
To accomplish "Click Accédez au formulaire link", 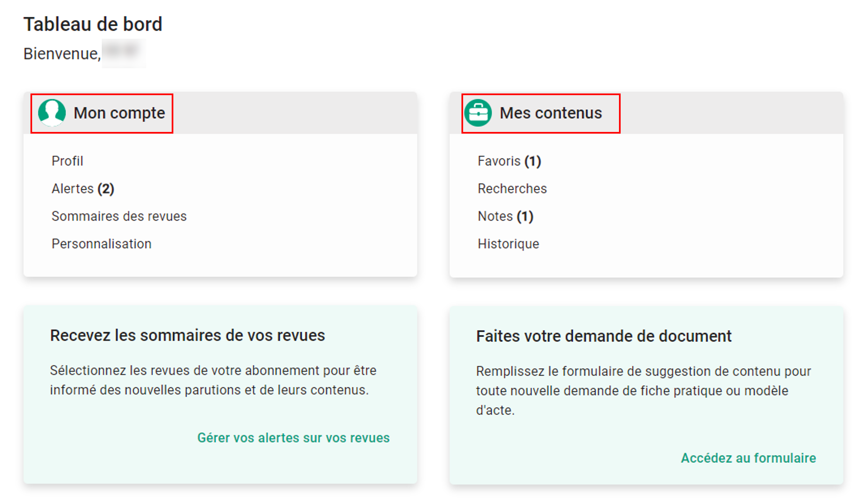I will [x=748, y=458].
